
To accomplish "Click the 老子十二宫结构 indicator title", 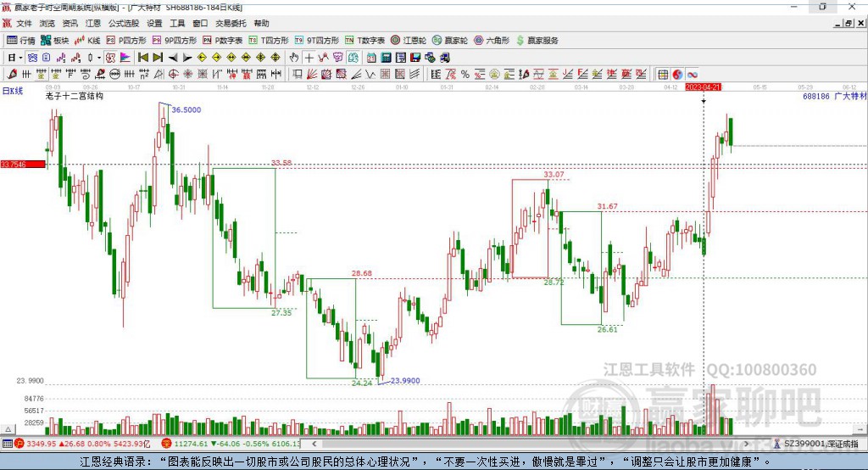I will click(x=75, y=96).
